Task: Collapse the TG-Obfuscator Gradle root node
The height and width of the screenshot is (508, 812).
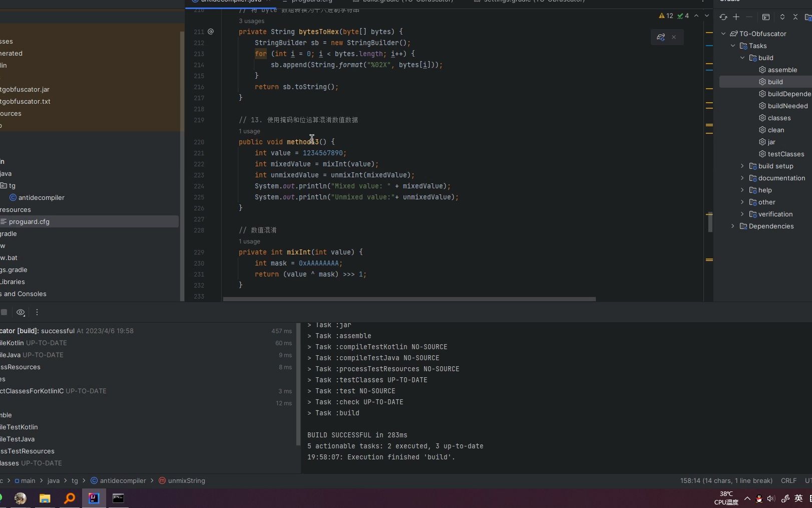Action: pos(723,34)
